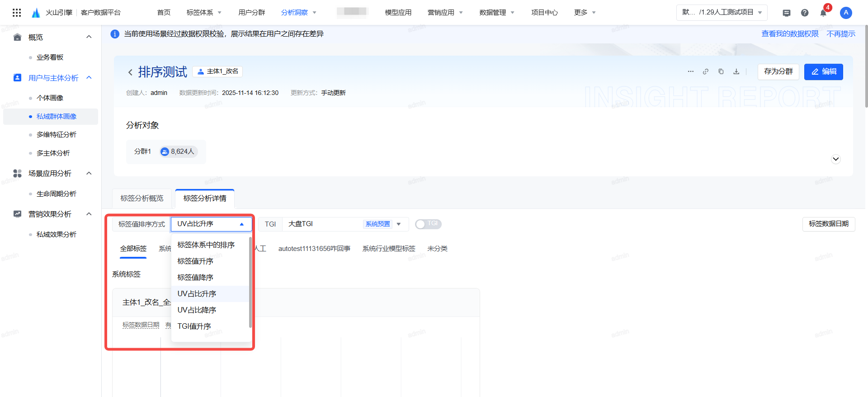This screenshot has height=397, width=868.
Task: Open the app launcher grid icon
Action: 17,13
